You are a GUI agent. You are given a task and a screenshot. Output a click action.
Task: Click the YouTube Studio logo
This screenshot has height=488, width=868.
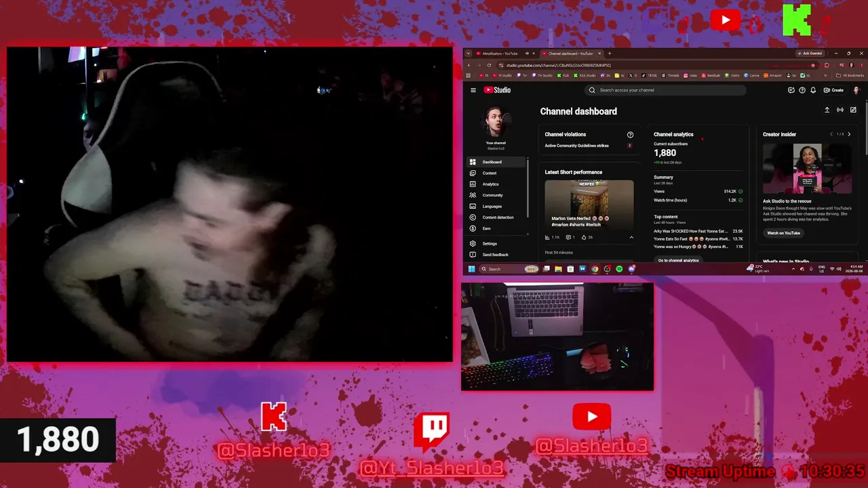coord(497,90)
